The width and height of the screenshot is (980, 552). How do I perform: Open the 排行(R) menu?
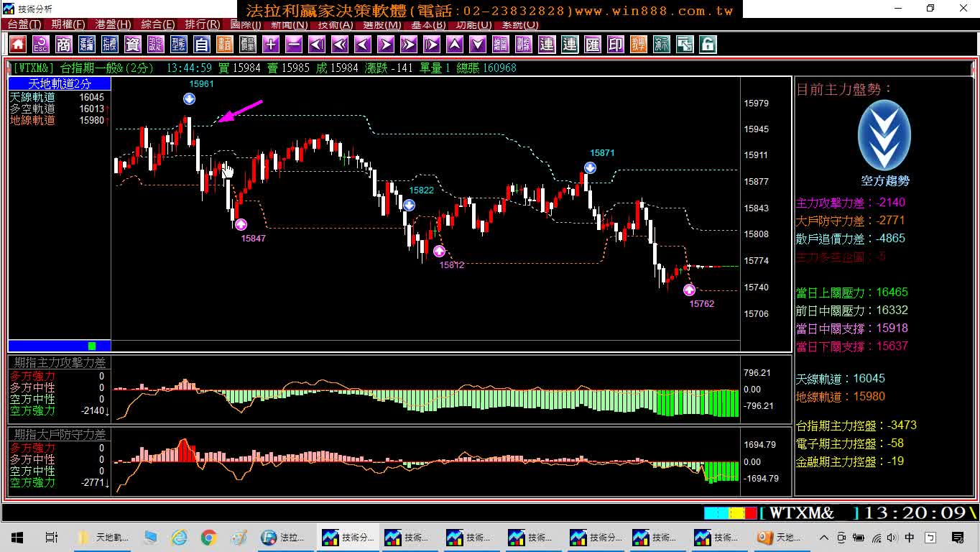tap(203, 24)
